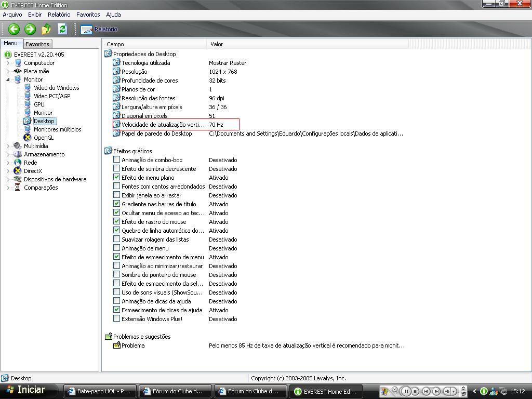Viewport: 532px width, 399px height.
Task: Expand the Armazenamento tree node
Action: [x=8, y=154]
